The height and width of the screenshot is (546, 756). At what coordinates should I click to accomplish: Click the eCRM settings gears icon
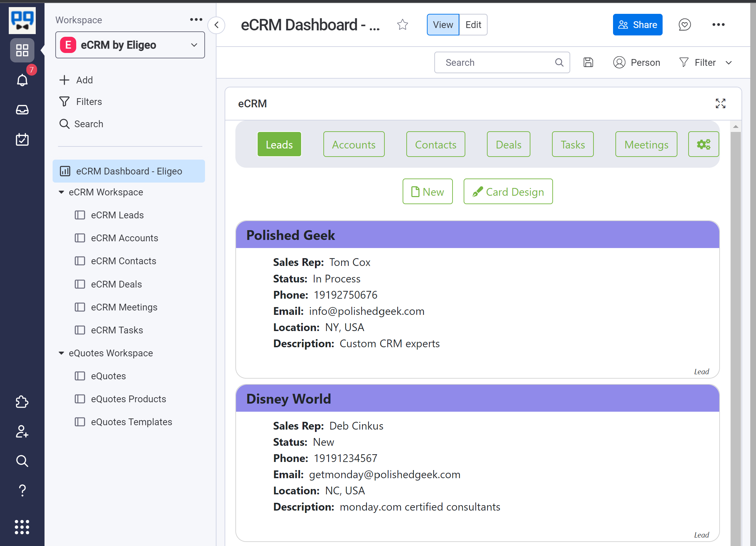(x=703, y=144)
